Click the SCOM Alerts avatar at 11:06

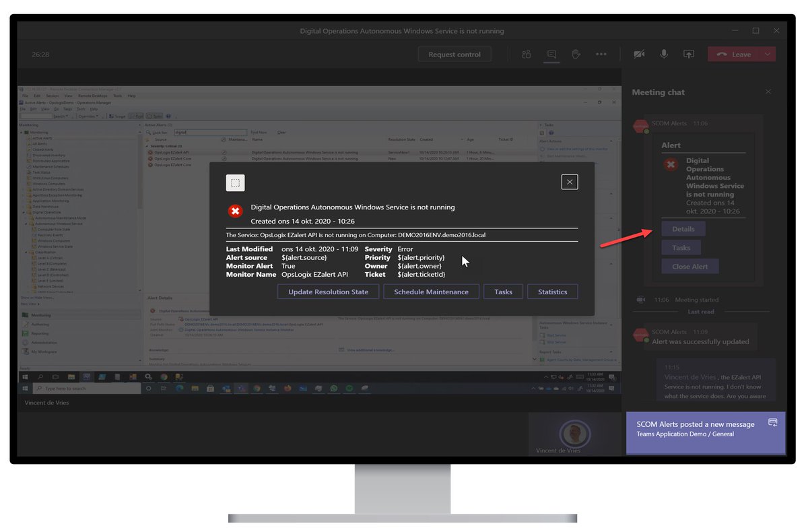[640, 126]
